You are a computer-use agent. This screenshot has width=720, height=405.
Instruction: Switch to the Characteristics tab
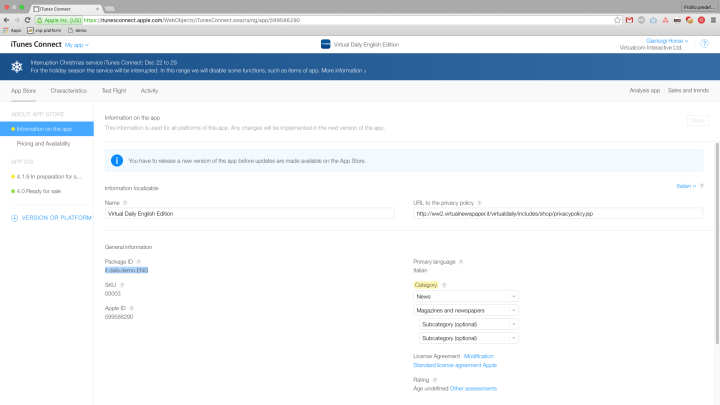click(68, 90)
